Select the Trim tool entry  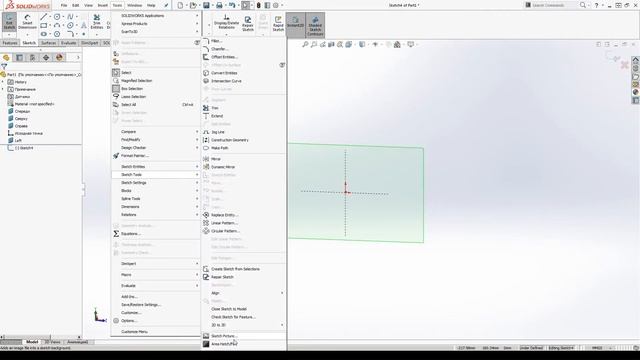[244, 108]
